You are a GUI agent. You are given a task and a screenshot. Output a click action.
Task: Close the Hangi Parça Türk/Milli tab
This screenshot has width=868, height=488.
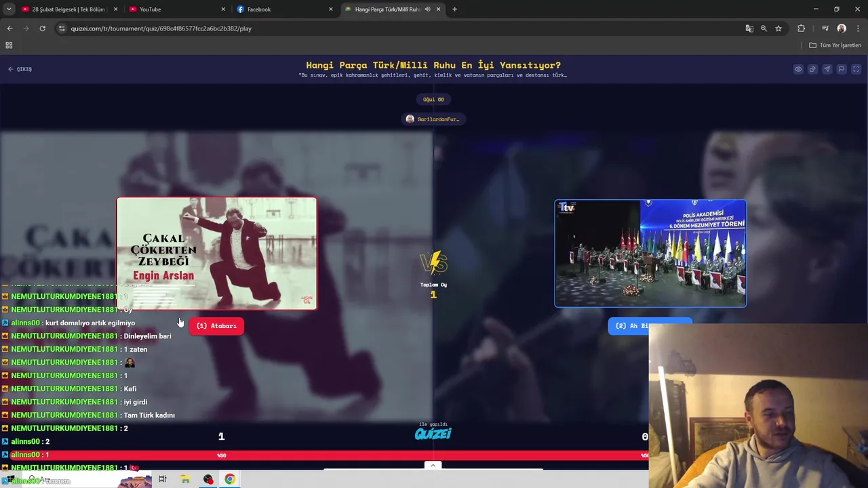coord(438,9)
